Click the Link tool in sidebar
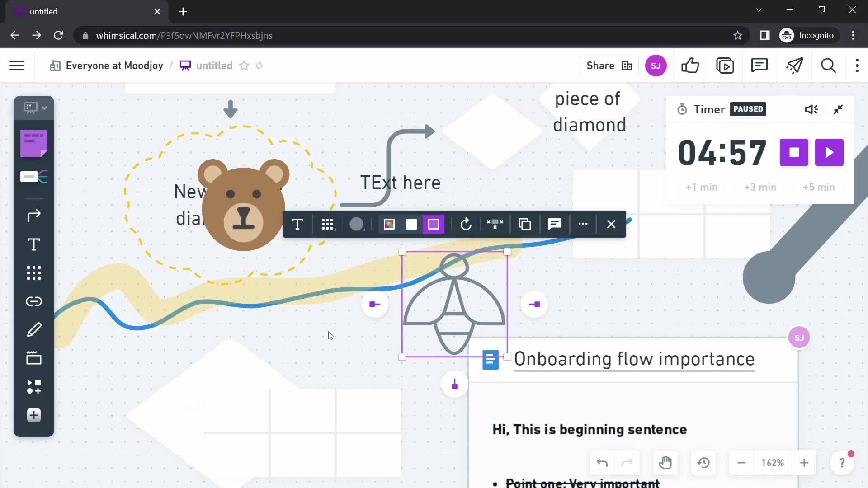The width and height of the screenshot is (868, 488). pyautogui.click(x=33, y=301)
